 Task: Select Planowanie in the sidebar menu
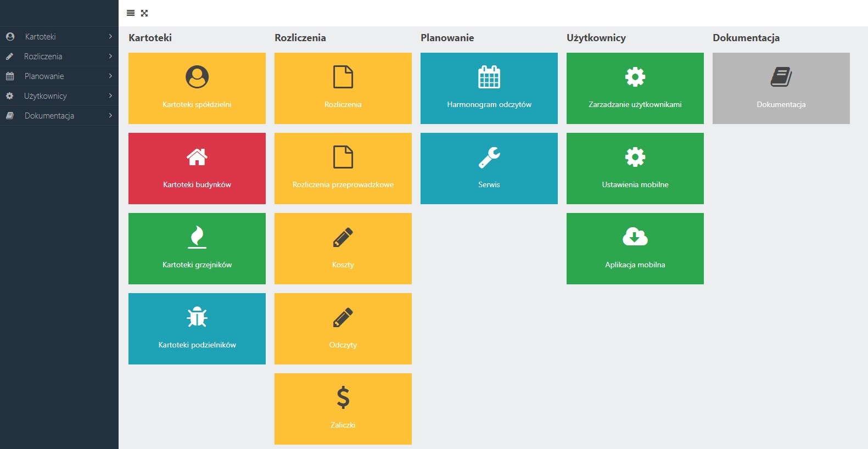[x=44, y=76]
